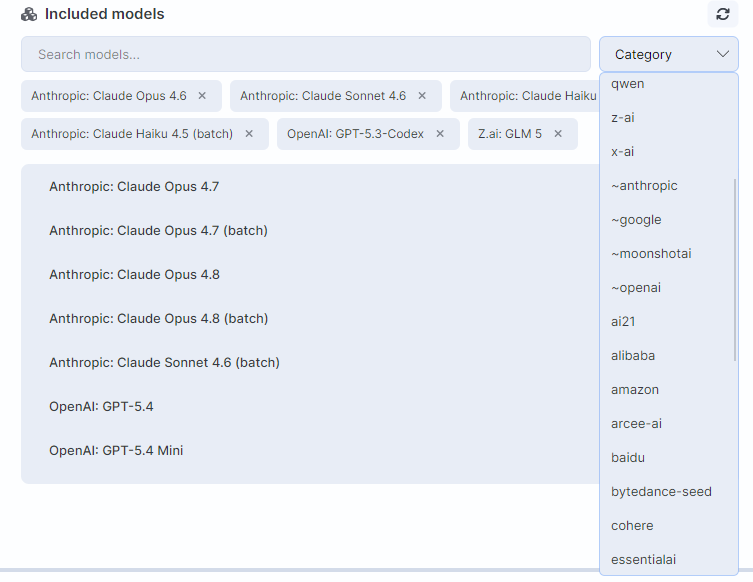Click the Category dropdown chevron arrow
Image resolution: width=753 pixels, height=582 pixels.
click(723, 54)
